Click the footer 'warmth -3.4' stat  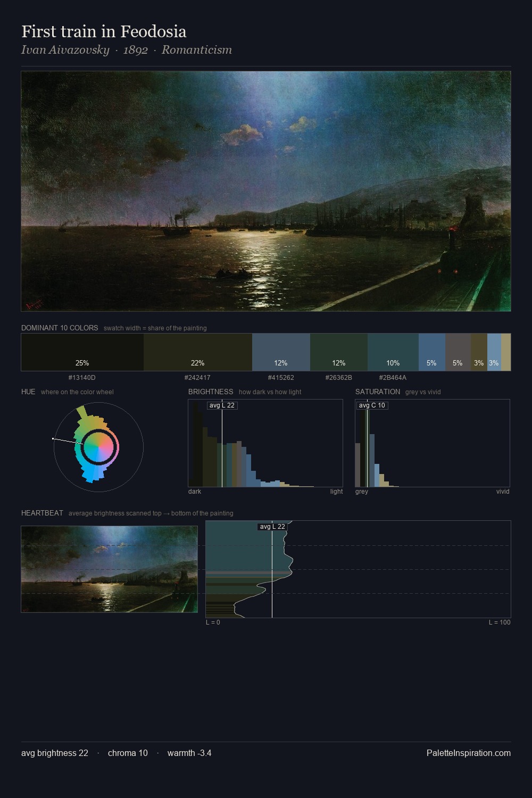pyautogui.click(x=189, y=753)
